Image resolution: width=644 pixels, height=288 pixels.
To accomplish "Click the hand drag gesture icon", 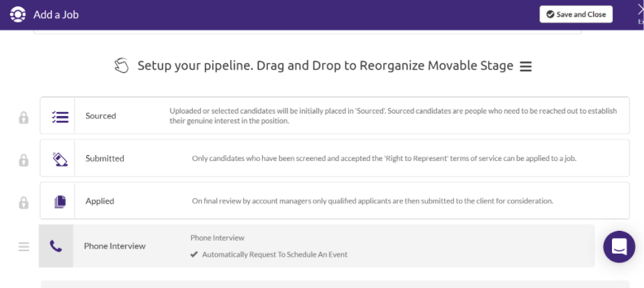I will 122,65.
